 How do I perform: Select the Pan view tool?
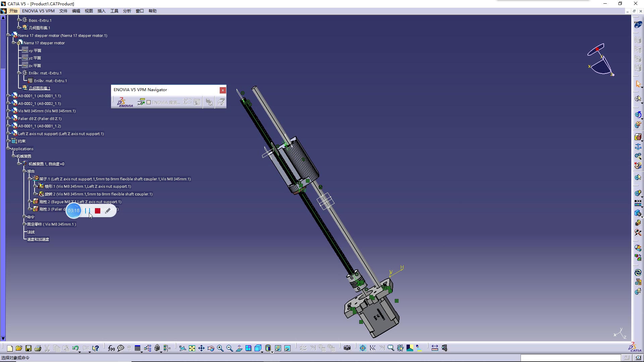pos(201,348)
